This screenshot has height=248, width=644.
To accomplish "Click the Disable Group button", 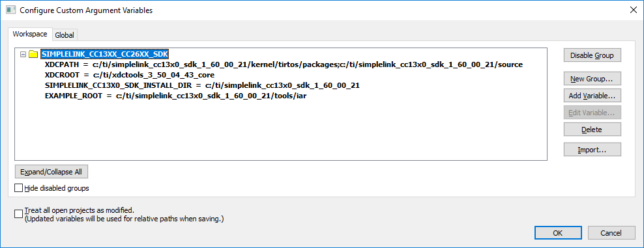I will (x=592, y=55).
